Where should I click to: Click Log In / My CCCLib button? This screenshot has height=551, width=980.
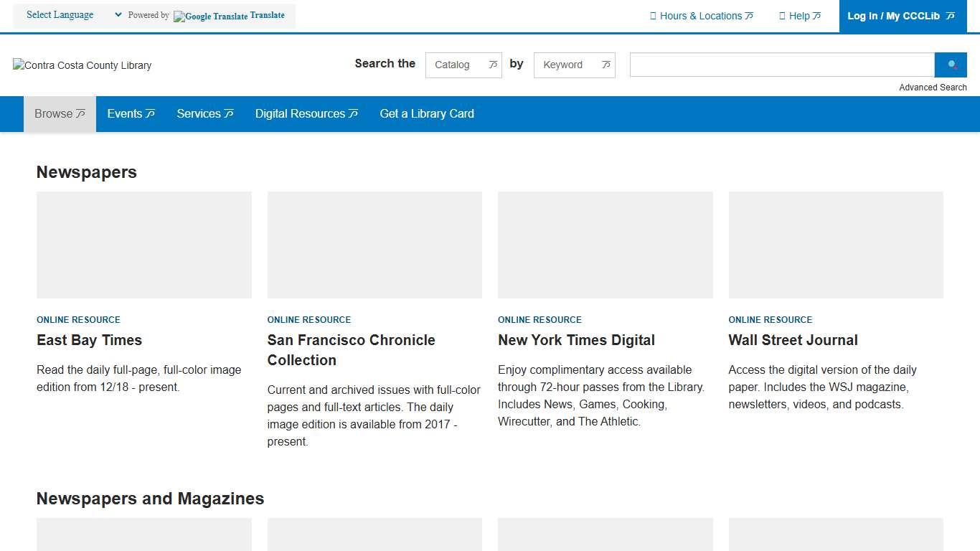900,16
